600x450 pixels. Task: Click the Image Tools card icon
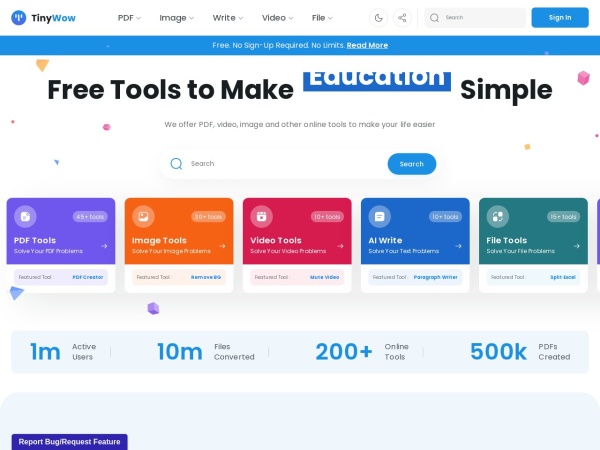(x=143, y=216)
